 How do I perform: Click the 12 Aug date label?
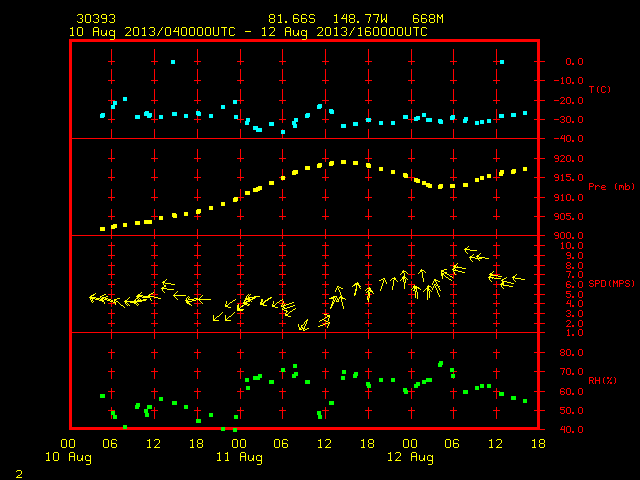(x=410, y=457)
